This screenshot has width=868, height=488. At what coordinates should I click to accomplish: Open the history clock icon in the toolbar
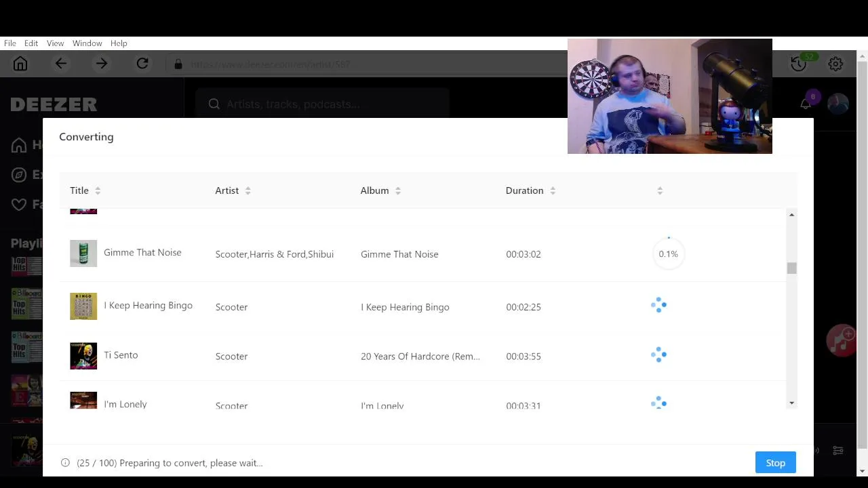point(798,64)
